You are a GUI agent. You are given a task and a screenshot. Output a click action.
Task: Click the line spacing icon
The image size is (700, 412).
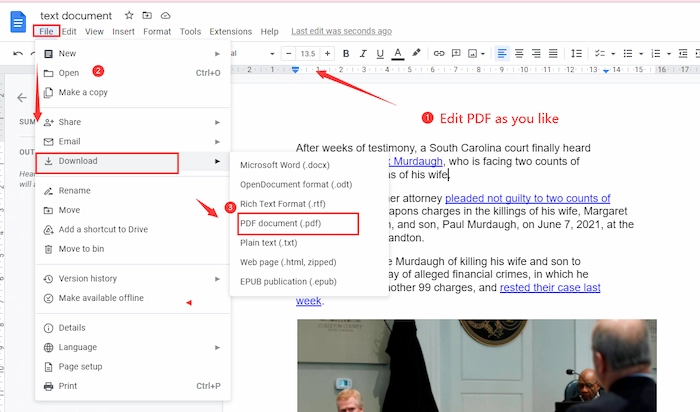576,54
